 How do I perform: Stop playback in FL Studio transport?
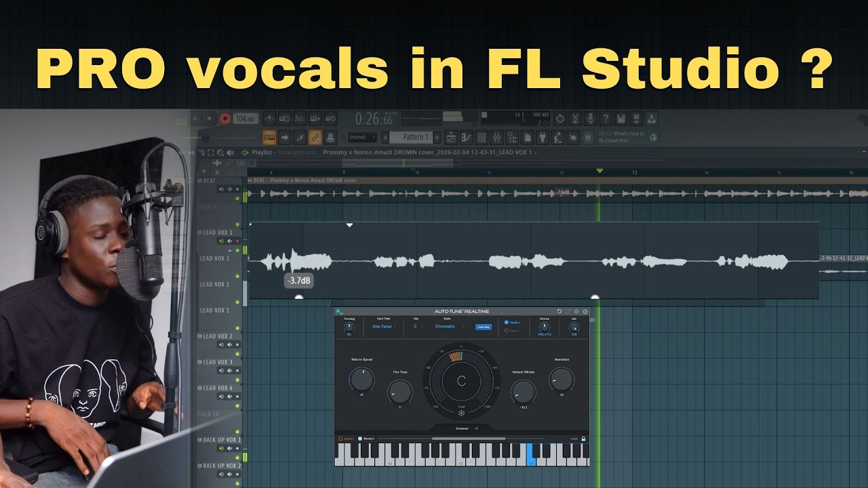click(209, 118)
